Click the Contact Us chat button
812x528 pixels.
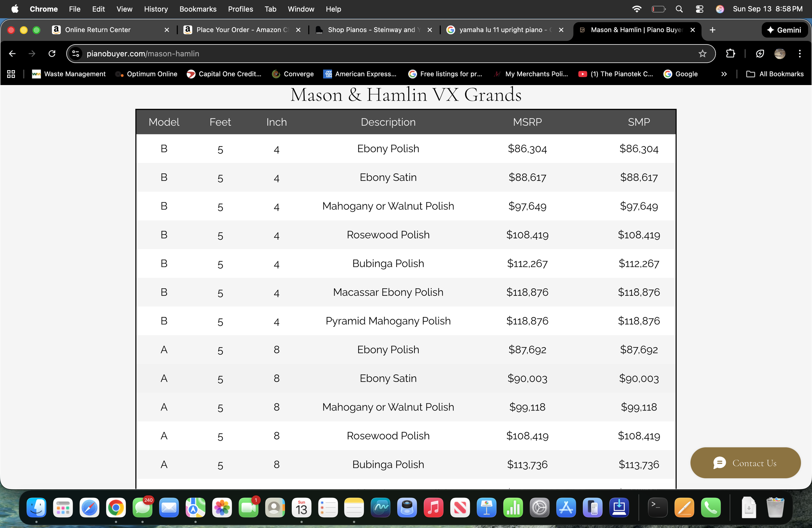click(745, 463)
